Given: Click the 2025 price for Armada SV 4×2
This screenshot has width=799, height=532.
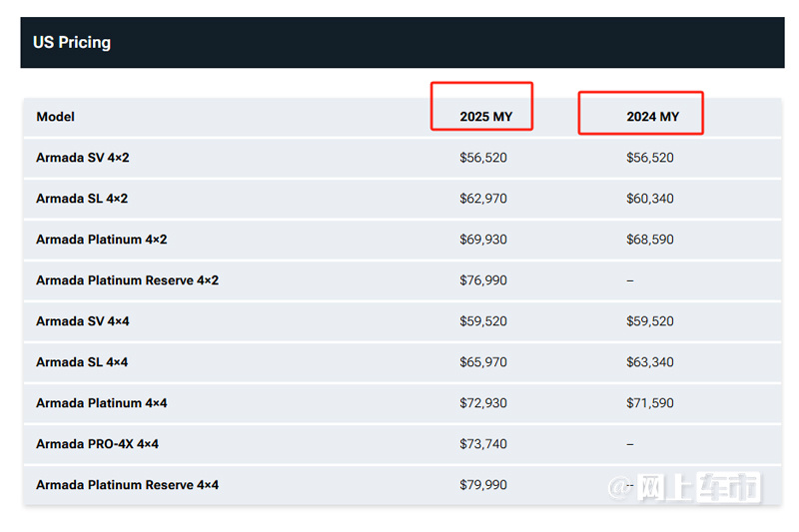Looking at the screenshot, I should pos(483,158).
